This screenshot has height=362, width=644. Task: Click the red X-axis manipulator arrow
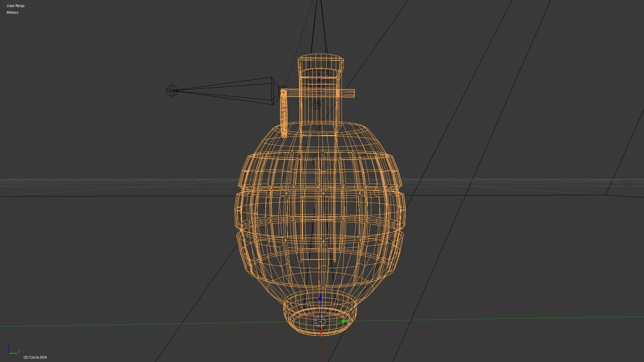pyautogui.click(x=321, y=332)
